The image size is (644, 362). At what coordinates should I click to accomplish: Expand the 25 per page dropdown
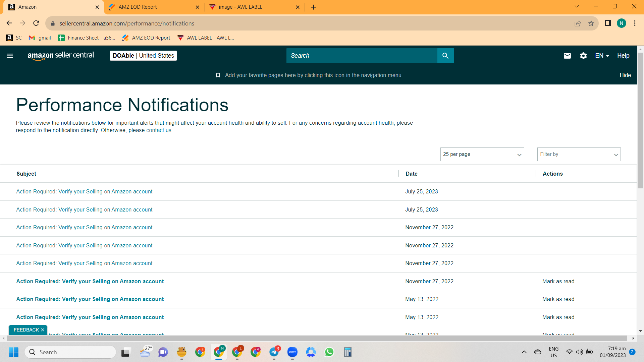coord(482,154)
